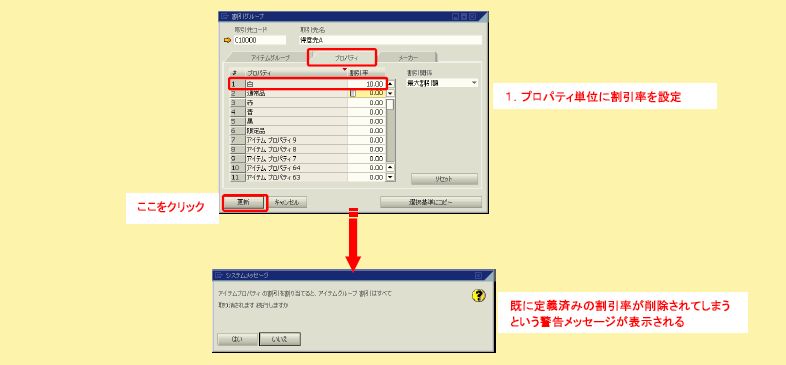The width and height of the screenshot is (786, 365).
Task: Switch to the アイテムグループ tab
Action: tap(270, 58)
